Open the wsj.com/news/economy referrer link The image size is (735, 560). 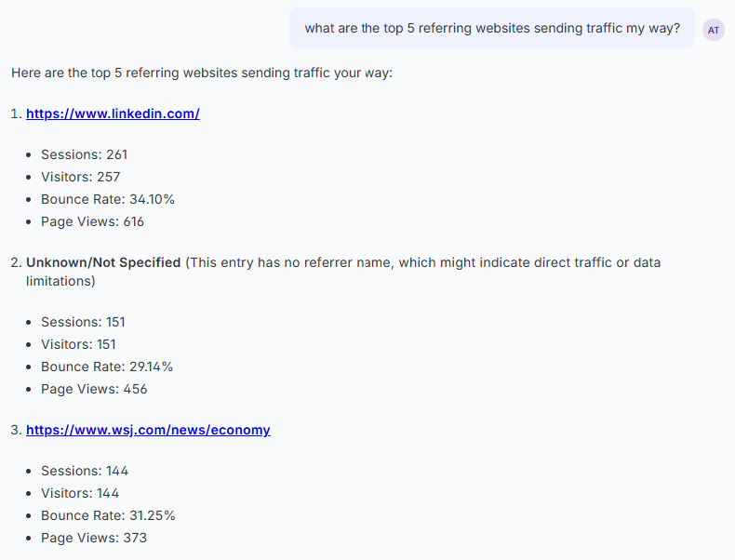click(x=148, y=430)
